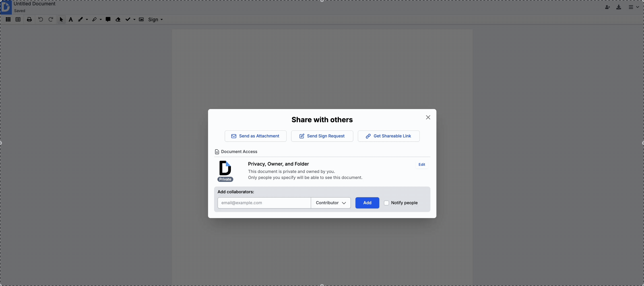Click the eraser tool icon

118,19
